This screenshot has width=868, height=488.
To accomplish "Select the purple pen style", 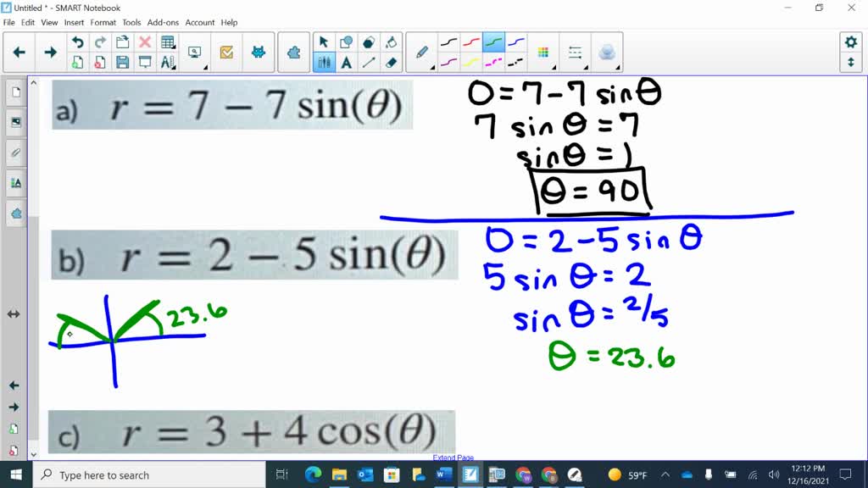I will pyautogui.click(x=449, y=62).
